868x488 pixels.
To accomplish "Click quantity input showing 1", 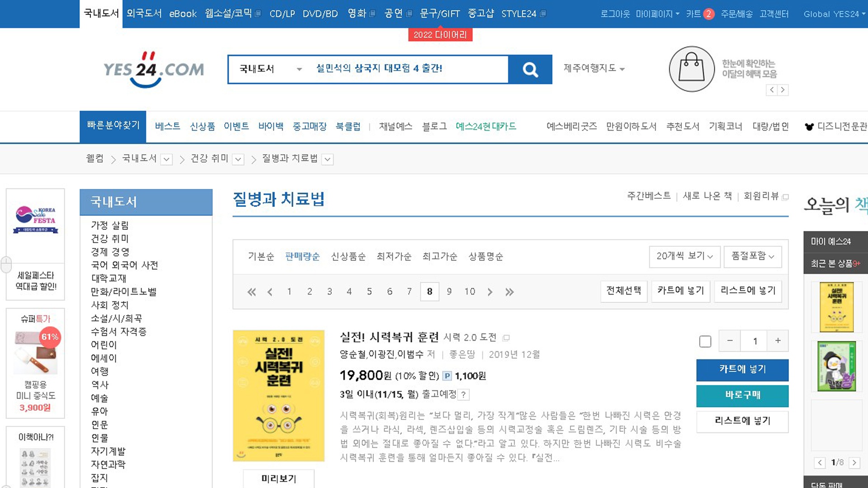I will pyautogui.click(x=754, y=341).
